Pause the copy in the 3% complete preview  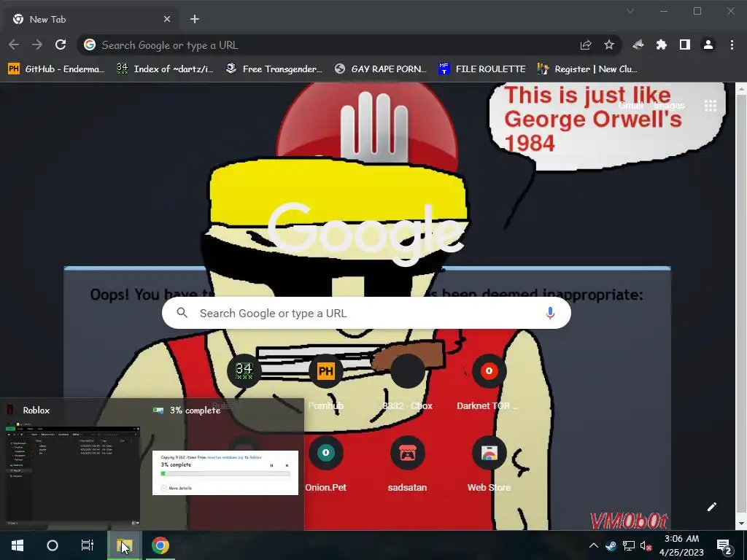coord(271,465)
